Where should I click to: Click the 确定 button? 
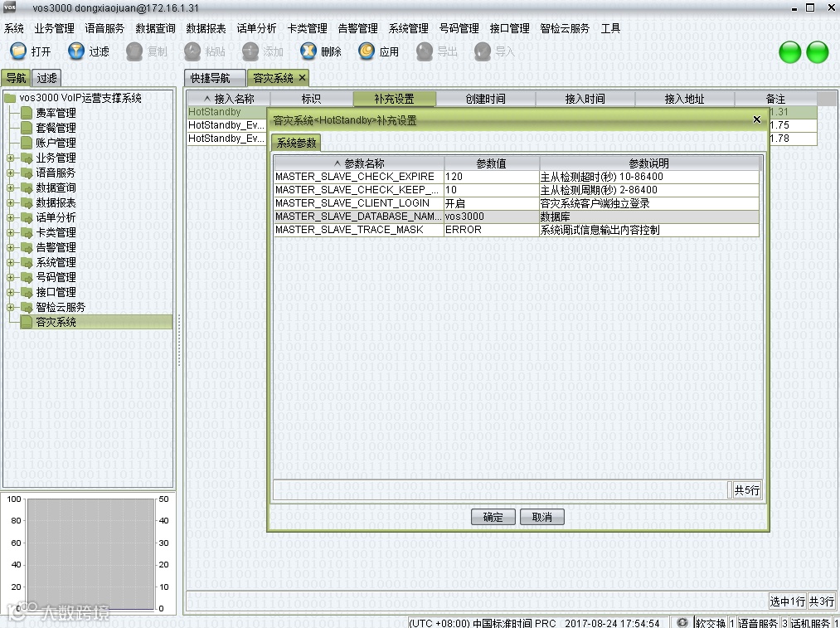tap(493, 517)
